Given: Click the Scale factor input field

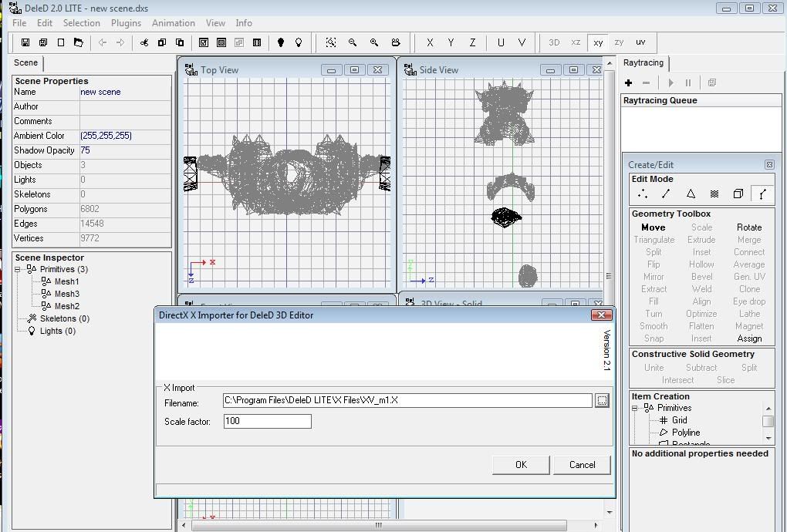Looking at the screenshot, I should tap(267, 421).
